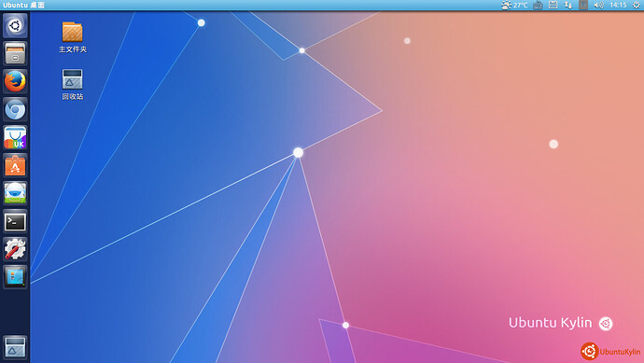Open the desktop recycle bin 回收站
The image size is (644, 363).
click(x=73, y=85)
